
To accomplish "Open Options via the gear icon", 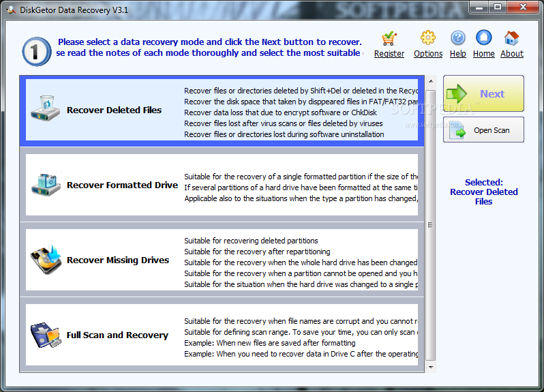I will click(x=428, y=37).
